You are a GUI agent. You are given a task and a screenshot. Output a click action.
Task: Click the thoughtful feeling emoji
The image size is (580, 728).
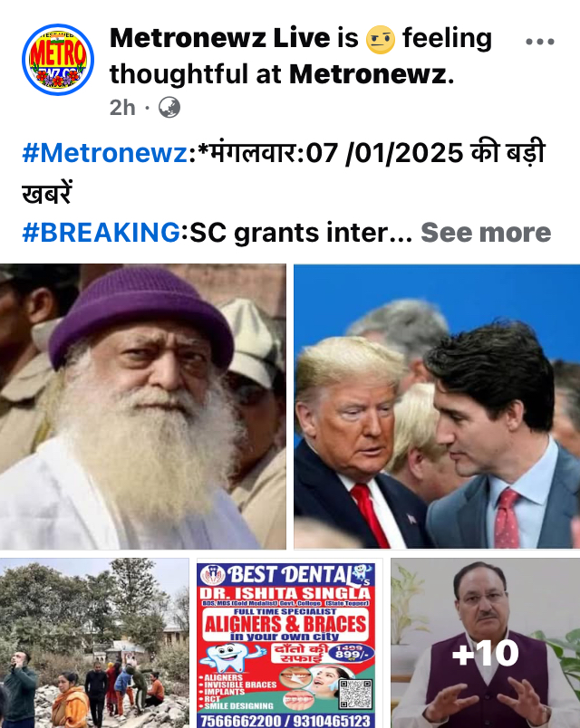381,40
